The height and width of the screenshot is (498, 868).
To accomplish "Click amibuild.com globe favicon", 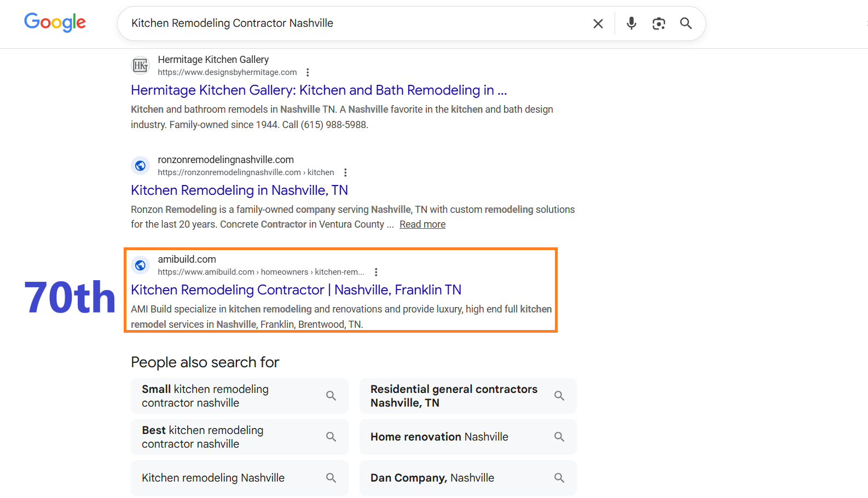I will coord(141,265).
